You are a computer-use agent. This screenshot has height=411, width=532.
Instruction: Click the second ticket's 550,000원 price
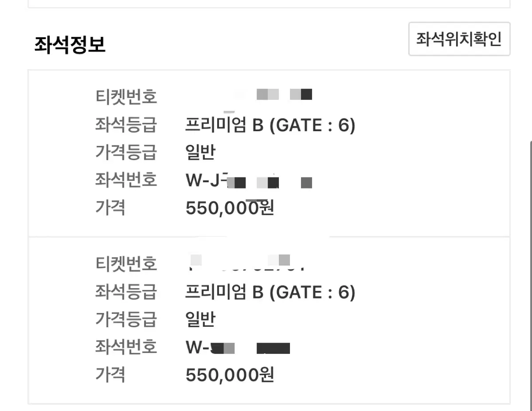pyautogui.click(x=230, y=375)
